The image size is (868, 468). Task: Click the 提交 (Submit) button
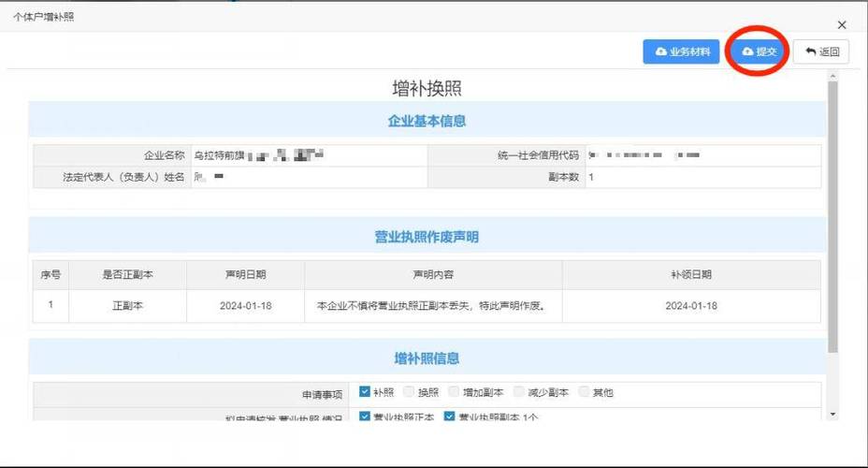pyautogui.click(x=759, y=52)
